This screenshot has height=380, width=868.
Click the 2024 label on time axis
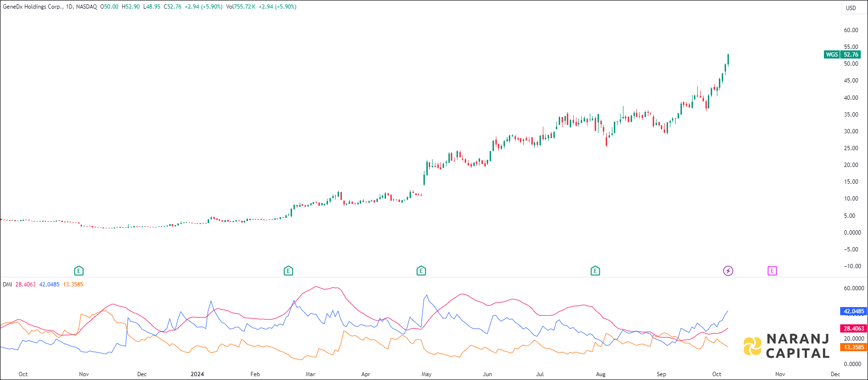click(x=197, y=374)
